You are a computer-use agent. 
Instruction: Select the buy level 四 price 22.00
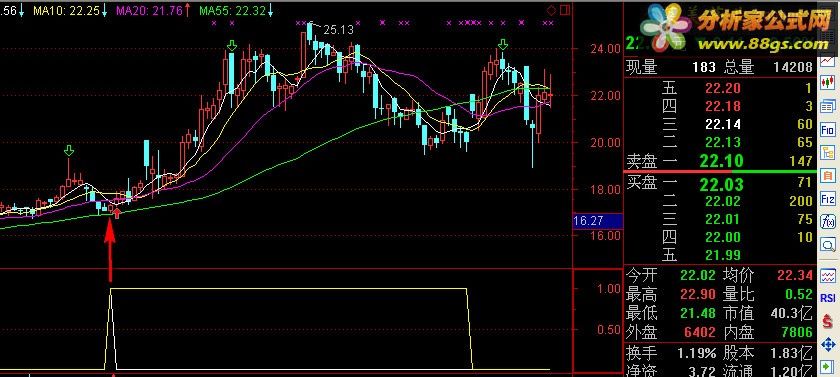click(723, 237)
